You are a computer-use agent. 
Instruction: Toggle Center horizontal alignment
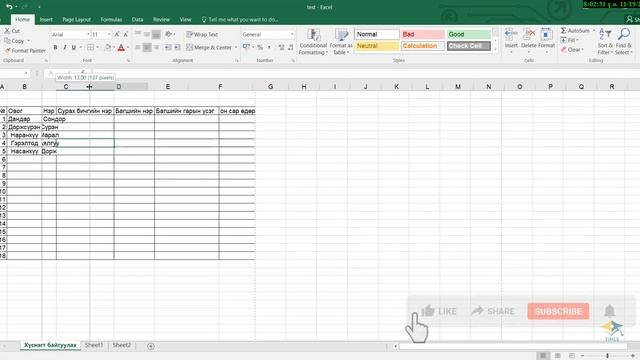coord(147,47)
